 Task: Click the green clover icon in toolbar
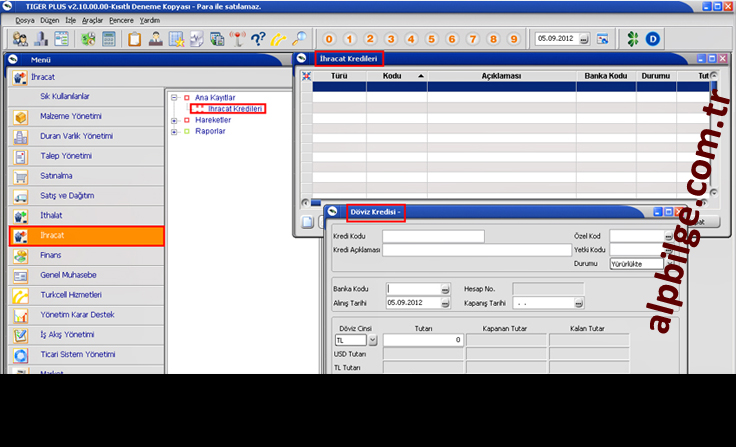[x=631, y=39]
